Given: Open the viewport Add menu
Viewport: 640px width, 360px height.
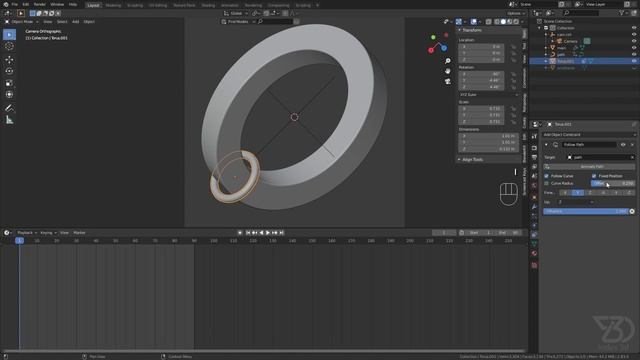Looking at the screenshot, I should pyautogui.click(x=76, y=22).
